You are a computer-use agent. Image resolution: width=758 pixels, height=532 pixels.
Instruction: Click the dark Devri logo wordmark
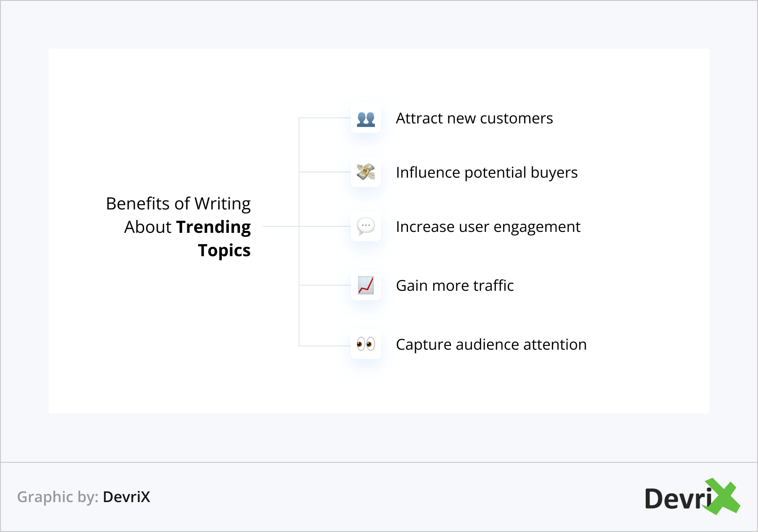[x=678, y=499]
